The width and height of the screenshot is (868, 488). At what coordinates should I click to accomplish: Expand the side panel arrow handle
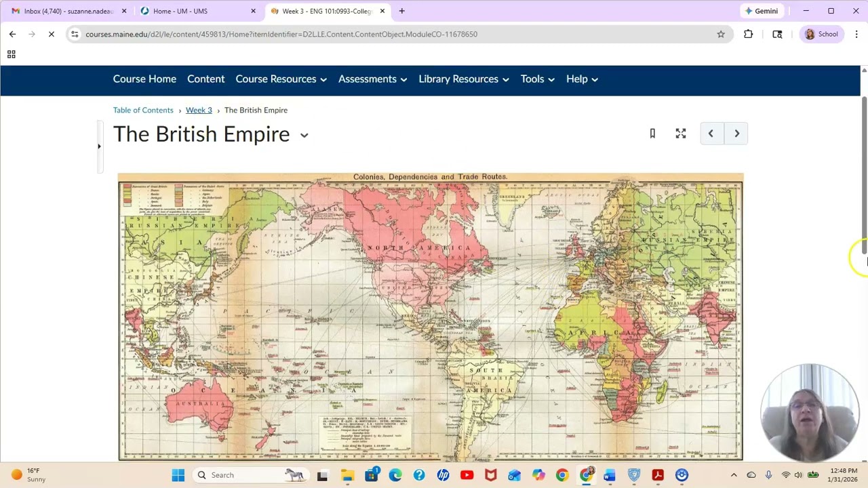[x=99, y=146]
